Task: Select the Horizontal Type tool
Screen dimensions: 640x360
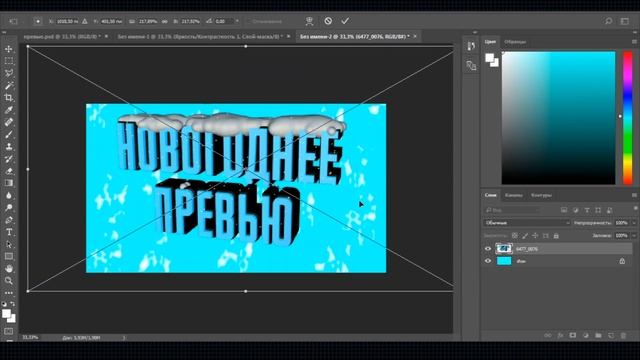Action: (9, 232)
